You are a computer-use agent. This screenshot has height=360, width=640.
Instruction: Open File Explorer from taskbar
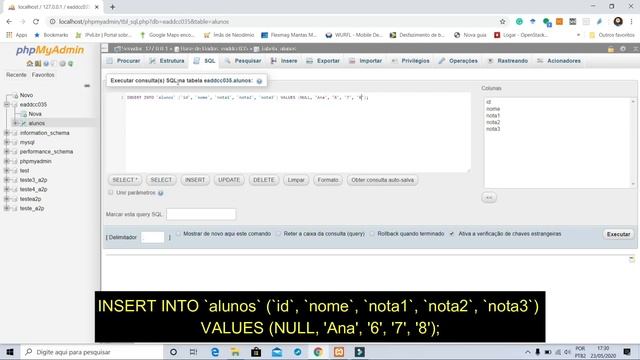(x=236, y=352)
